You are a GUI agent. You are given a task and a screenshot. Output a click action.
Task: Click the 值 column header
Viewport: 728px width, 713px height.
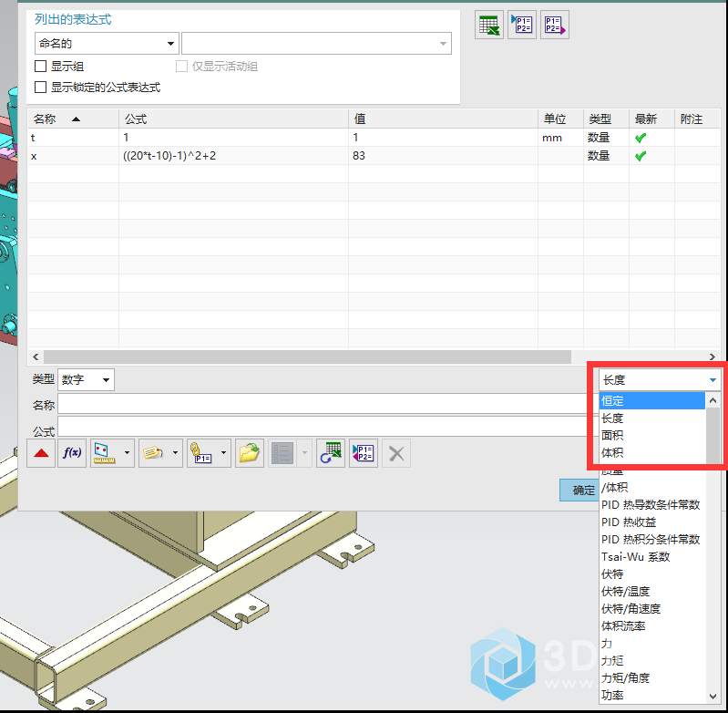(443, 119)
